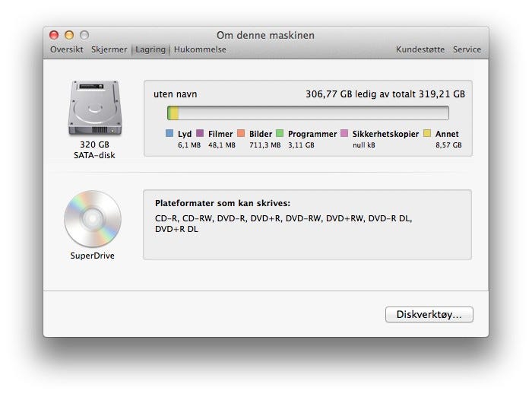The width and height of the screenshot is (532, 397).
Task: Click the 'Filmer' legend label
Action: (x=220, y=134)
